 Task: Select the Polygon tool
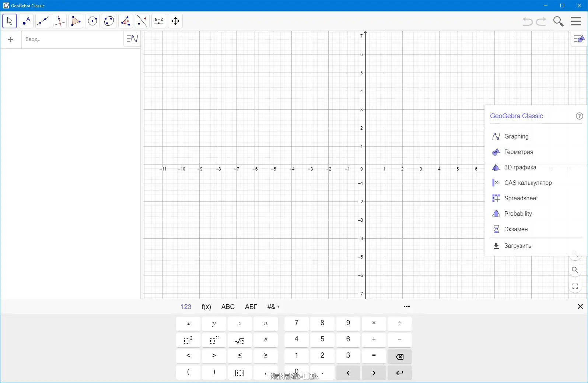[76, 21]
